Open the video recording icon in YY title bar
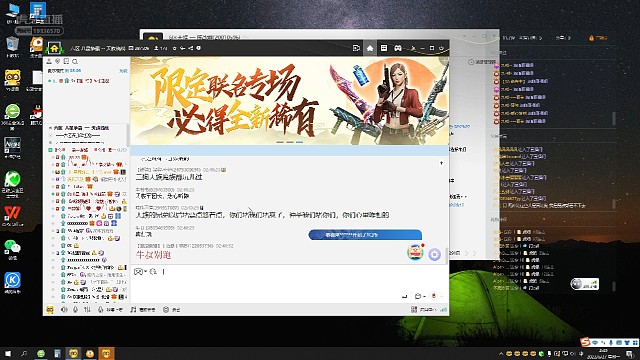640x360 pixels. click(356, 48)
